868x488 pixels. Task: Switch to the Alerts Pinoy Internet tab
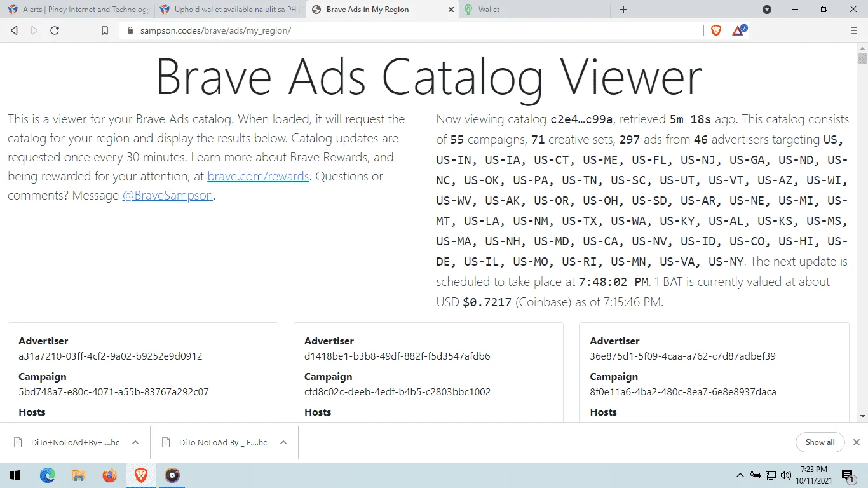point(79,10)
